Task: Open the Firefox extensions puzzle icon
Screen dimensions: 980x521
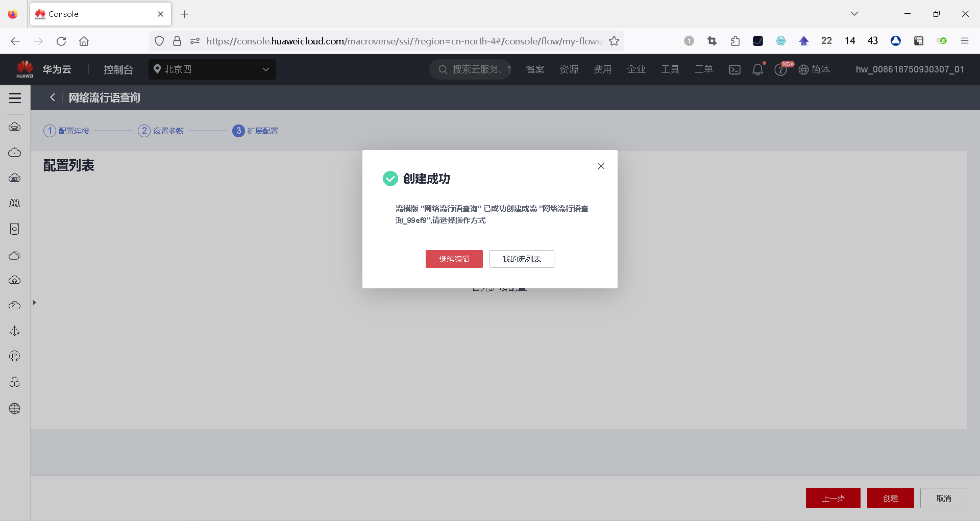Action: click(x=735, y=41)
